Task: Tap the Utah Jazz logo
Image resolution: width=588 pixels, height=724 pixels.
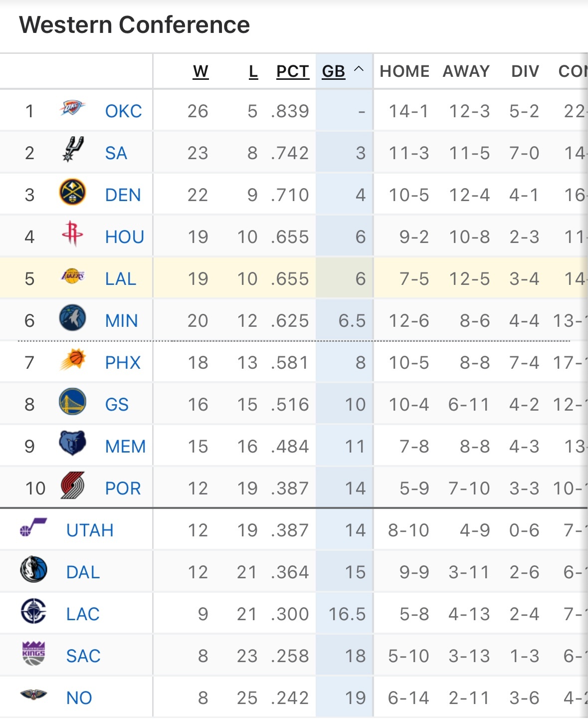Action: [x=33, y=527]
